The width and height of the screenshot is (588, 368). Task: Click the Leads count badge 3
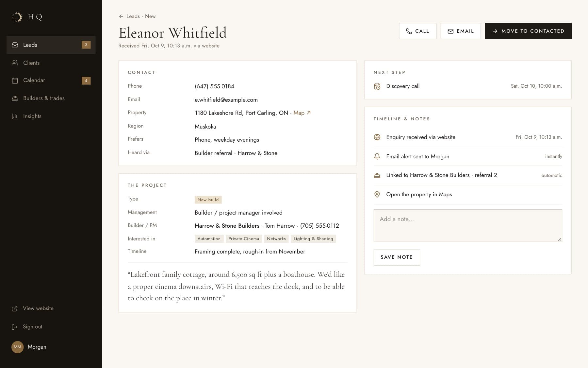click(x=86, y=45)
